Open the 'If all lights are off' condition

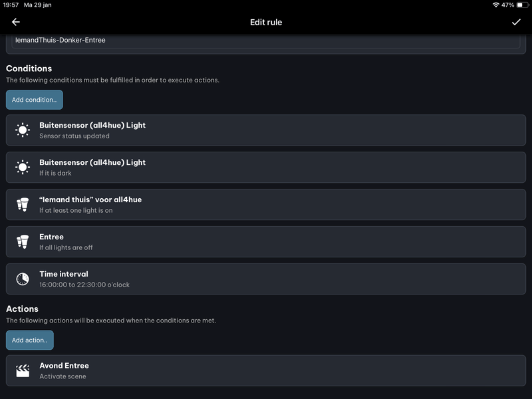pyautogui.click(x=266, y=242)
